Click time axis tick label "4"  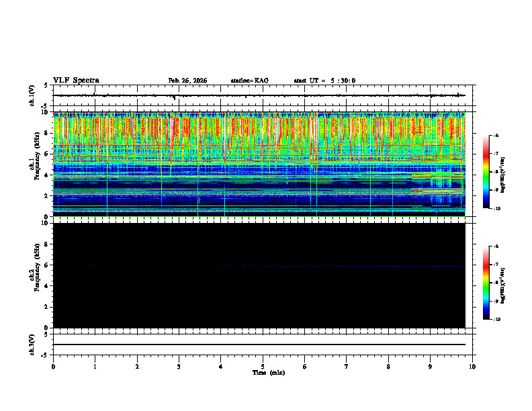click(x=221, y=367)
